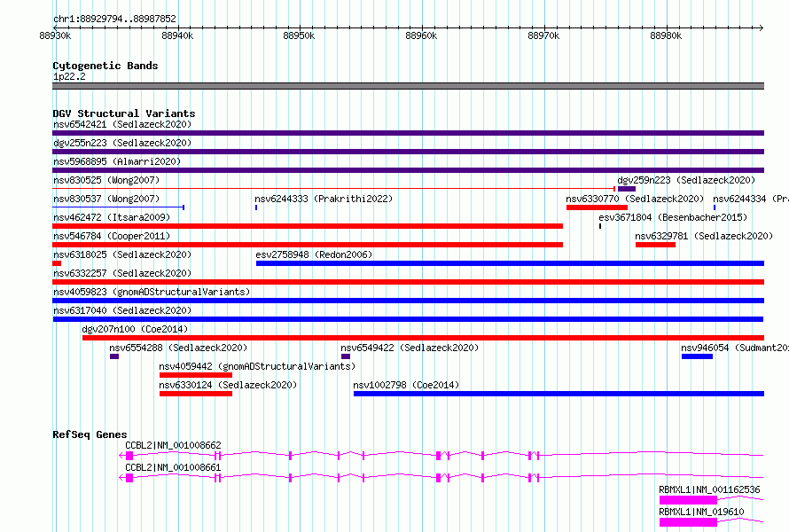
Task: Click the nsv4059823 (gnomADStructuralVariants) label
Action: coord(152,292)
